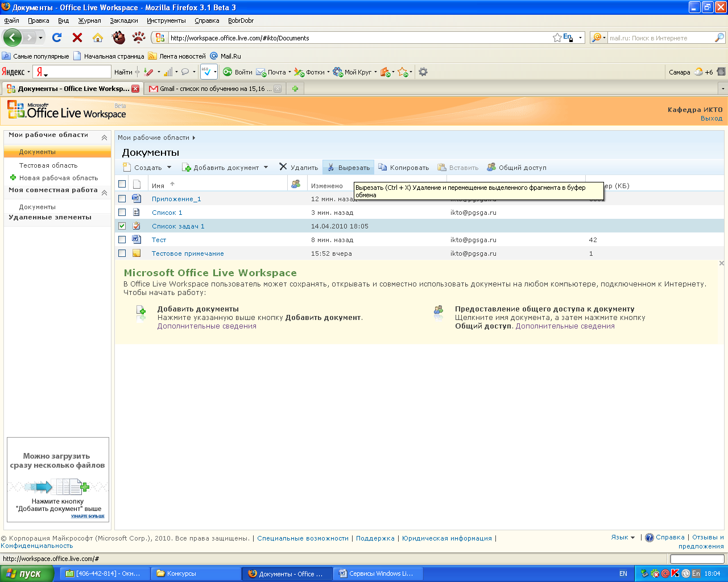The image size is (728, 582).
Task: Click the пуск Start button
Action: tap(27, 573)
